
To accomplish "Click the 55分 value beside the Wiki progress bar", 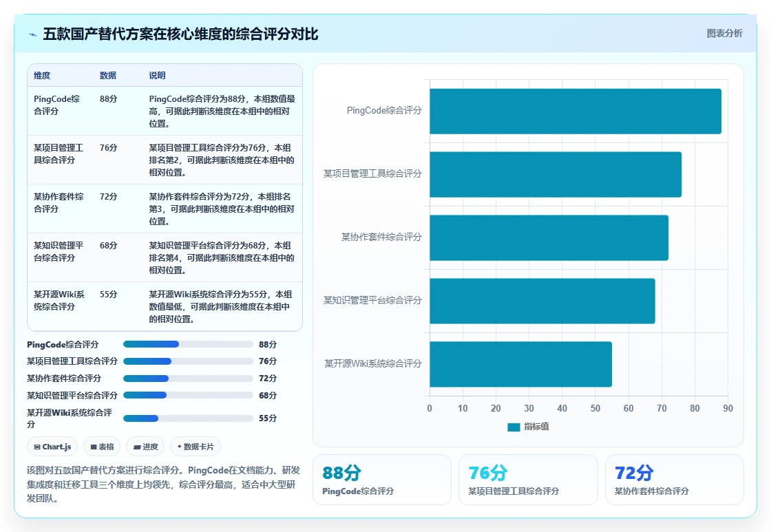I will pyautogui.click(x=268, y=418).
